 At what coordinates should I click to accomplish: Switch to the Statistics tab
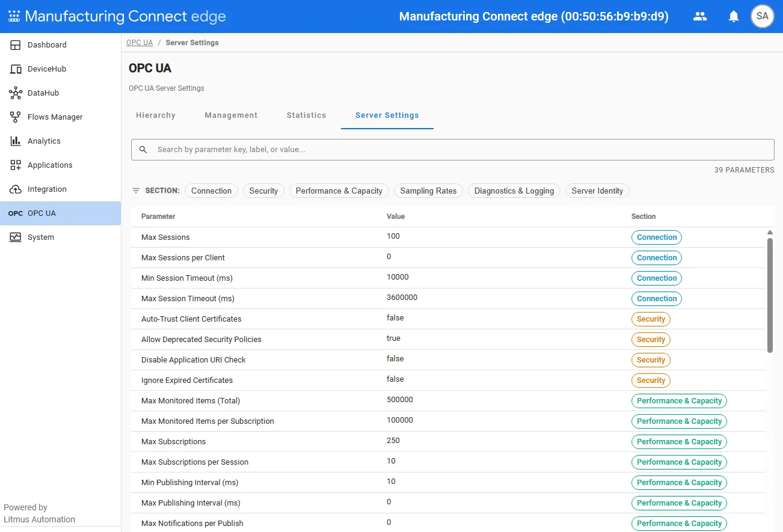tap(307, 115)
